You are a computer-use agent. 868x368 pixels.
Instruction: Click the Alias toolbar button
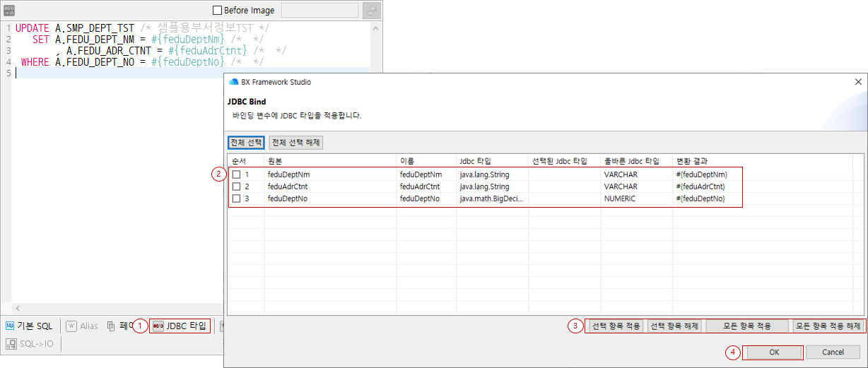coord(83,326)
